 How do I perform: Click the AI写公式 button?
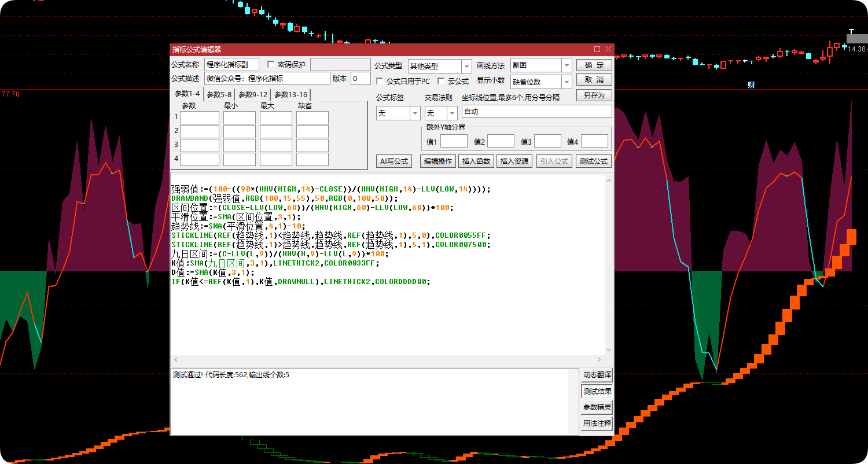(393, 161)
